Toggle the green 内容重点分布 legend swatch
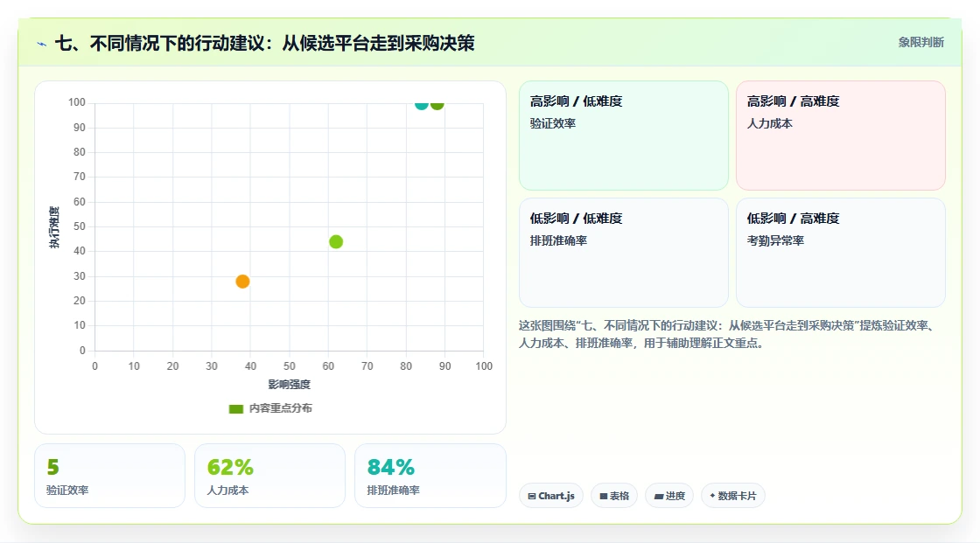Image resolution: width=980 pixels, height=543 pixels. coord(235,408)
